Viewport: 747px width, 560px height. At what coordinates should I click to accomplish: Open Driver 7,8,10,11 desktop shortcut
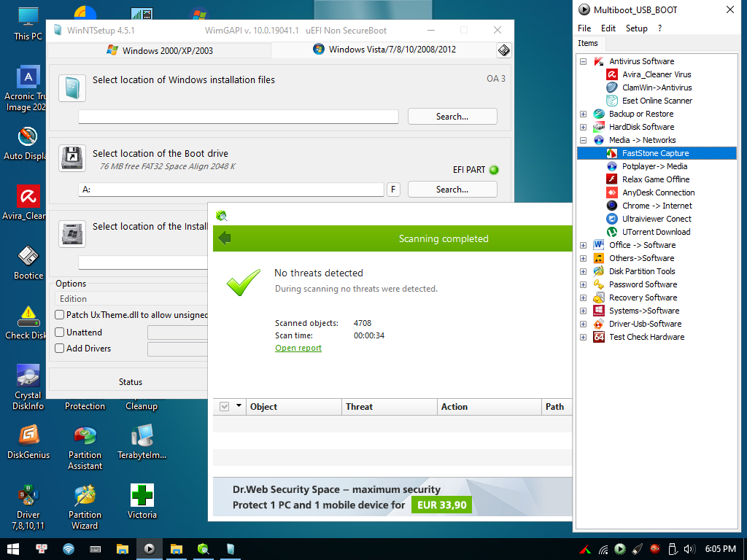[28, 507]
